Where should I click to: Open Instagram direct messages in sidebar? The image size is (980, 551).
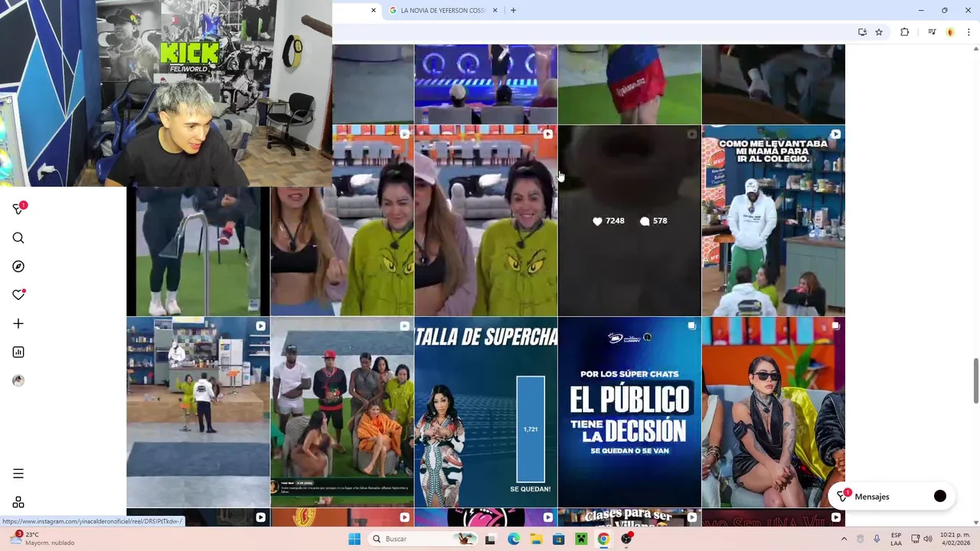pos(18,209)
